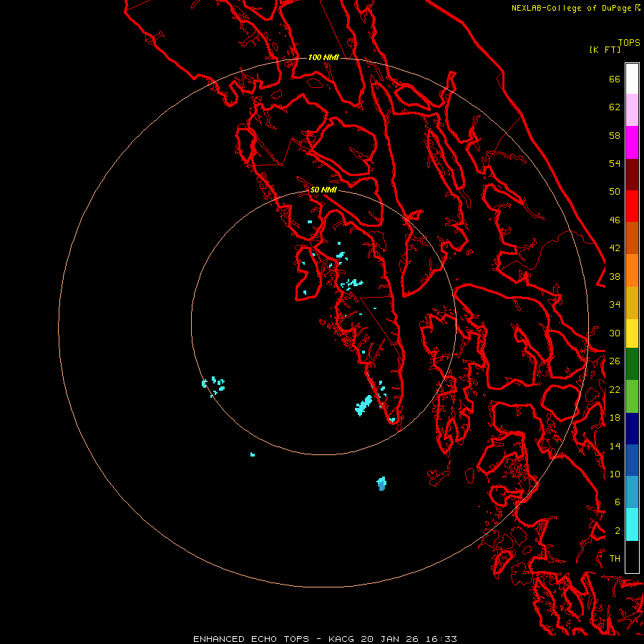Click the legend value label 42
The height and width of the screenshot is (644, 644).
tap(615, 248)
